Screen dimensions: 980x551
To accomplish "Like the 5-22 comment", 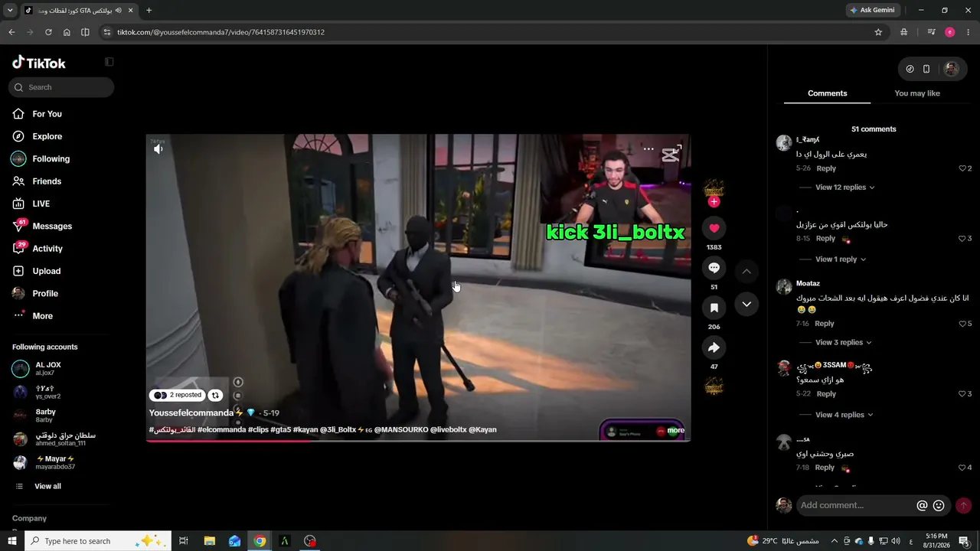I will 963,394.
